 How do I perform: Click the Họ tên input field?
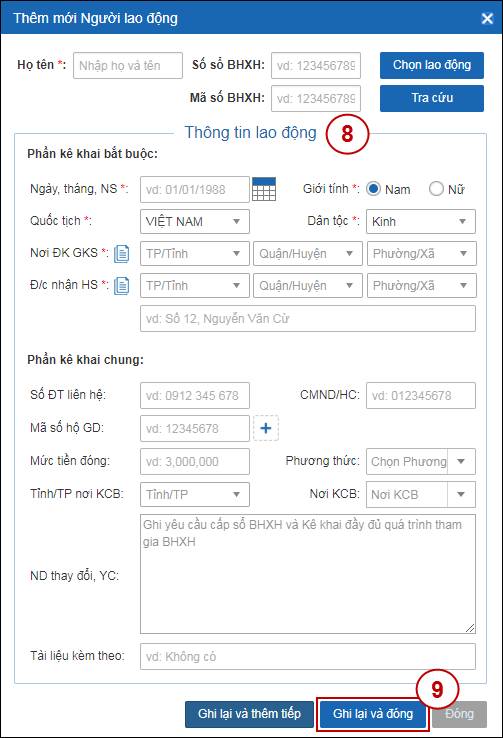[x=128, y=65]
